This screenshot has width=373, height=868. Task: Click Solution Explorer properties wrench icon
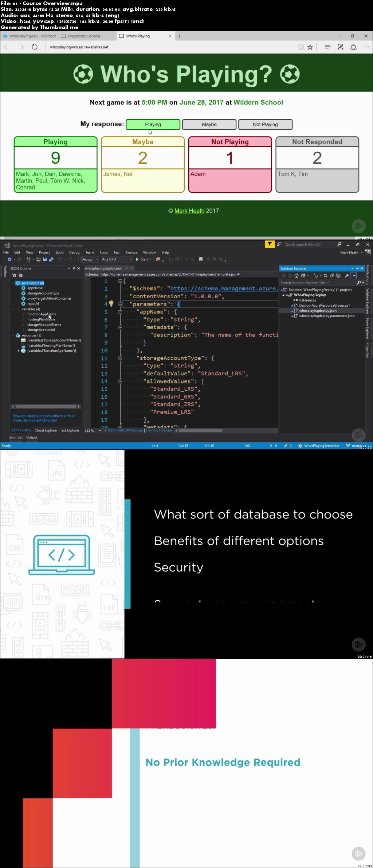click(x=347, y=276)
